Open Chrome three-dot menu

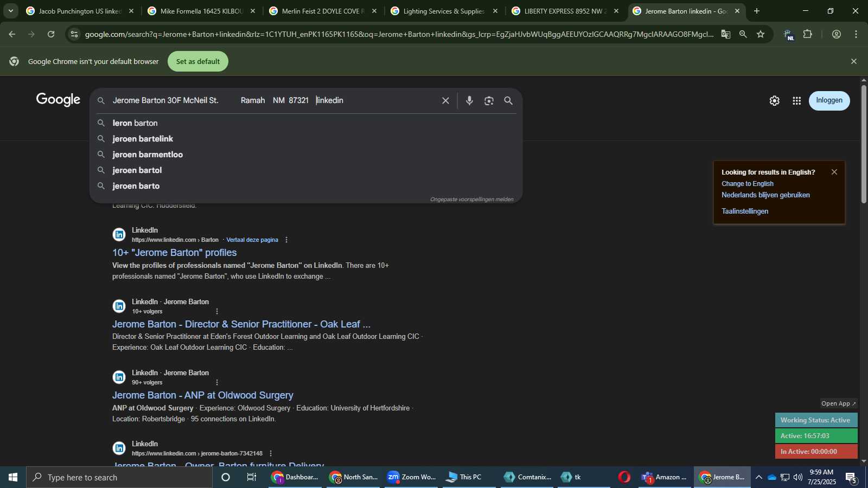[856, 34]
